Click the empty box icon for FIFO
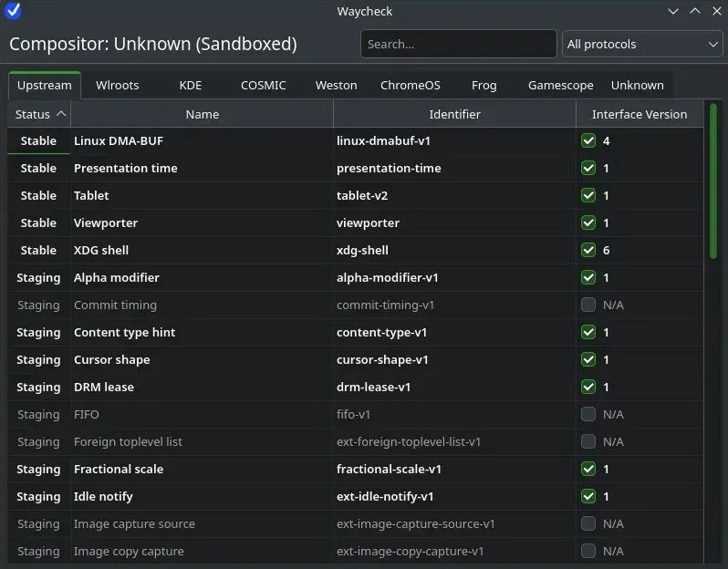Screen dimensions: 728x569 tap(588, 414)
